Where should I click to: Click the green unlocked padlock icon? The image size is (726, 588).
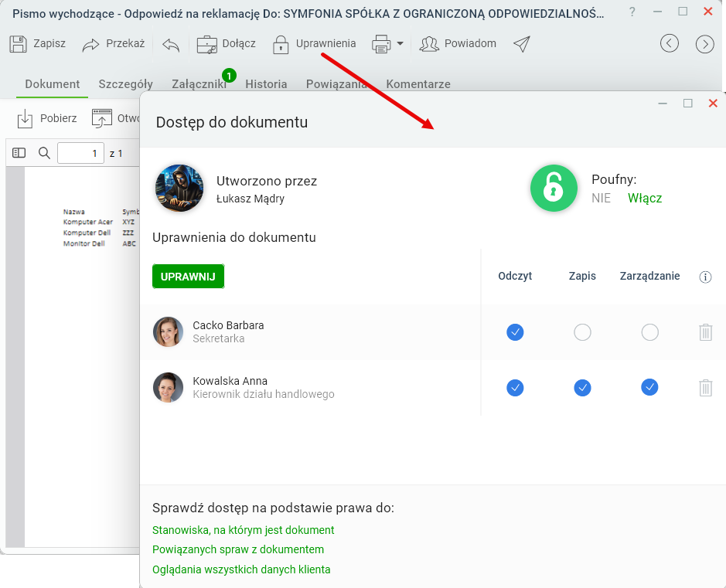[554, 189]
